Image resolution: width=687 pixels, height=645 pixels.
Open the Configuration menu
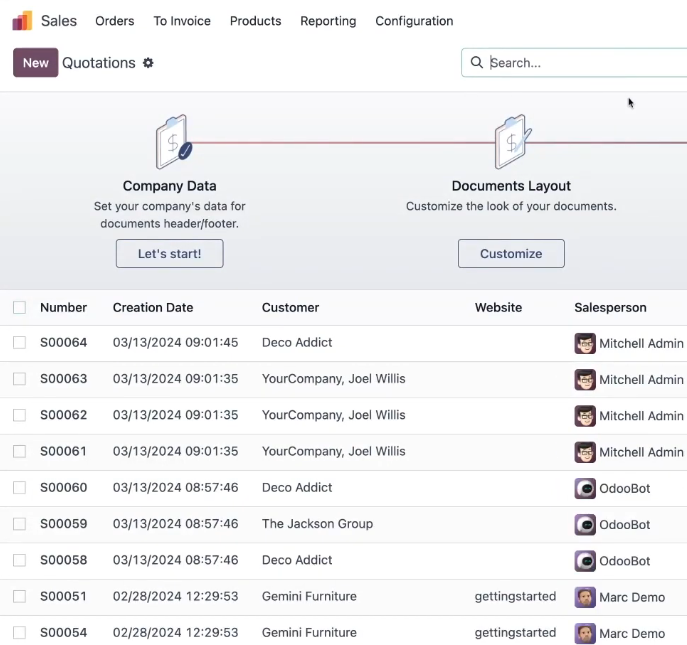point(414,21)
